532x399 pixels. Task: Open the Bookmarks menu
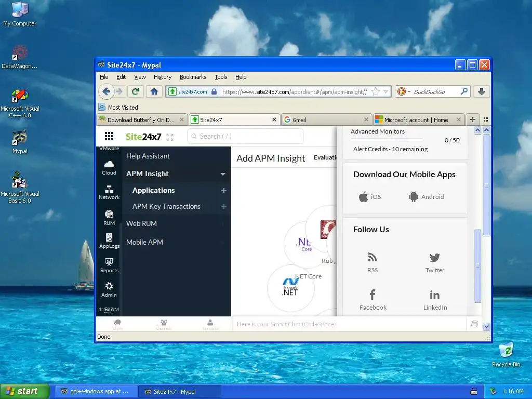193,77
